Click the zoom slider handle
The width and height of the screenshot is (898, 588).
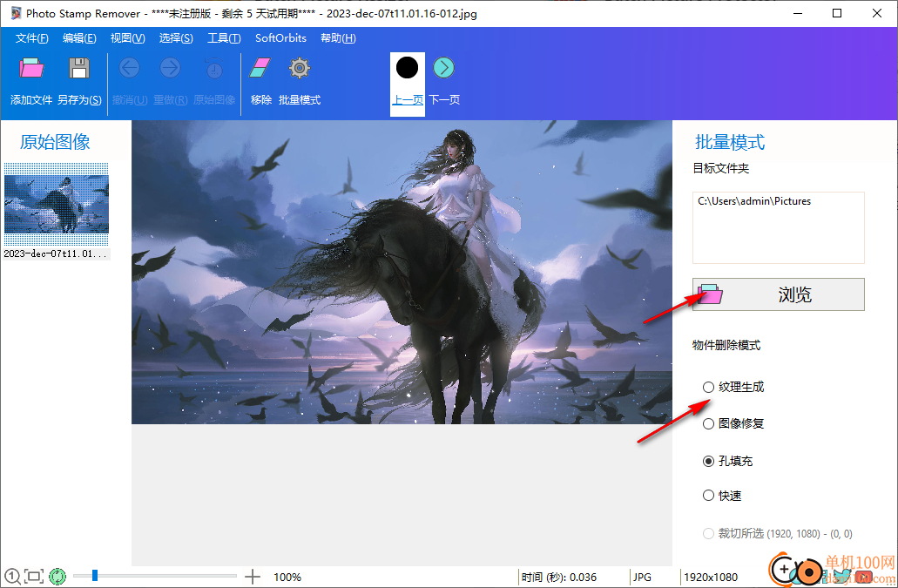coord(95,576)
